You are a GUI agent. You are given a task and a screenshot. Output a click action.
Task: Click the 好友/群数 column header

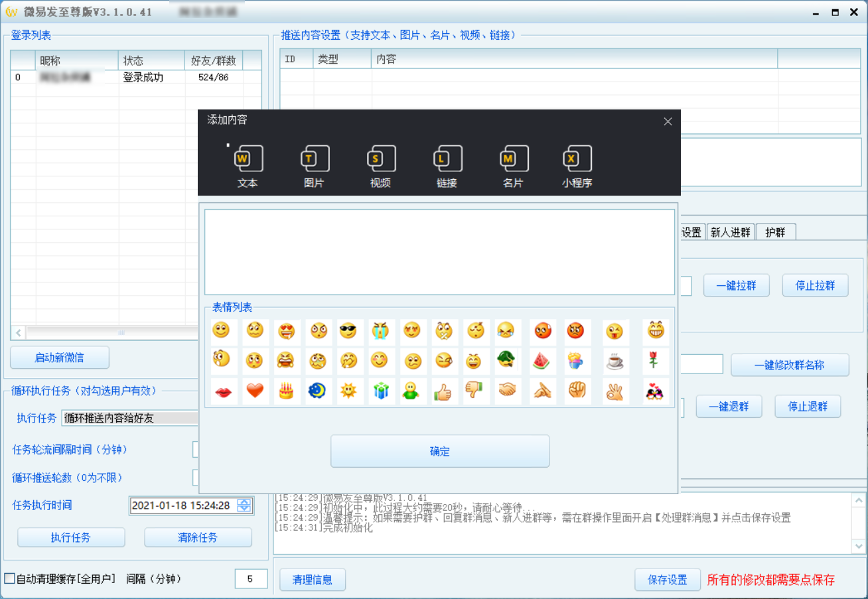(214, 60)
